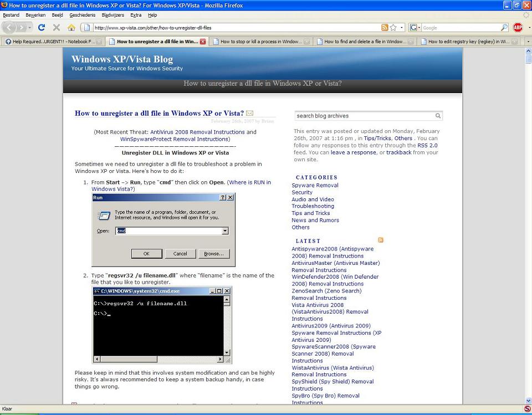Open WinDefender2008 Removal Instructions post
This screenshot has height=415, width=532.
point(335,280)
